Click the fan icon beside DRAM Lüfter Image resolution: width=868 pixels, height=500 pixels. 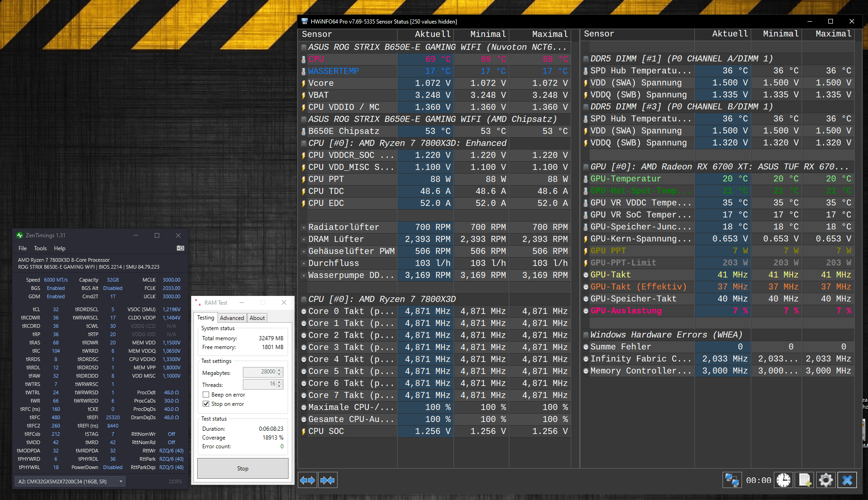tap(303, 240)
